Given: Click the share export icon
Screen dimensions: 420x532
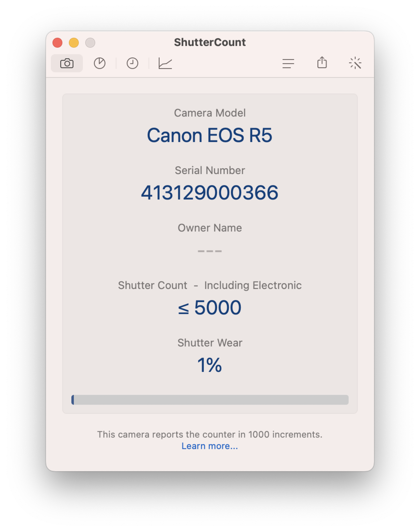Looking at the screenshot, I should pos(322,63).
